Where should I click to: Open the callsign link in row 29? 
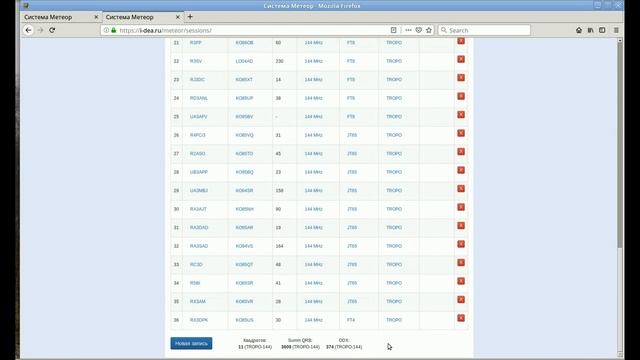click(199, 191)
